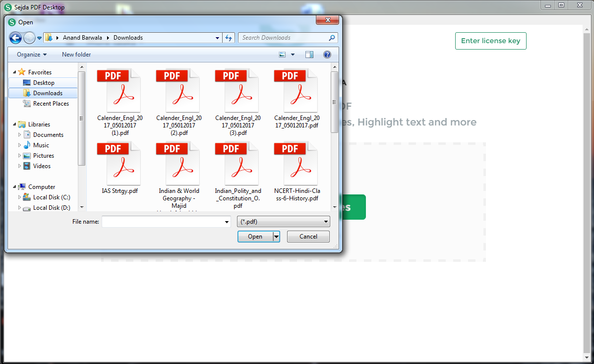Click the Pictures library icon

pyautogui.click(x=27, y=156)
